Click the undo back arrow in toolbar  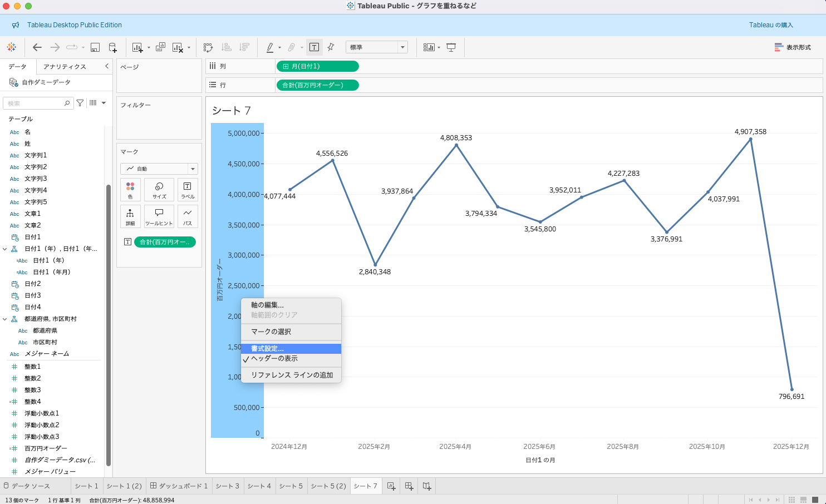[37, 47]
